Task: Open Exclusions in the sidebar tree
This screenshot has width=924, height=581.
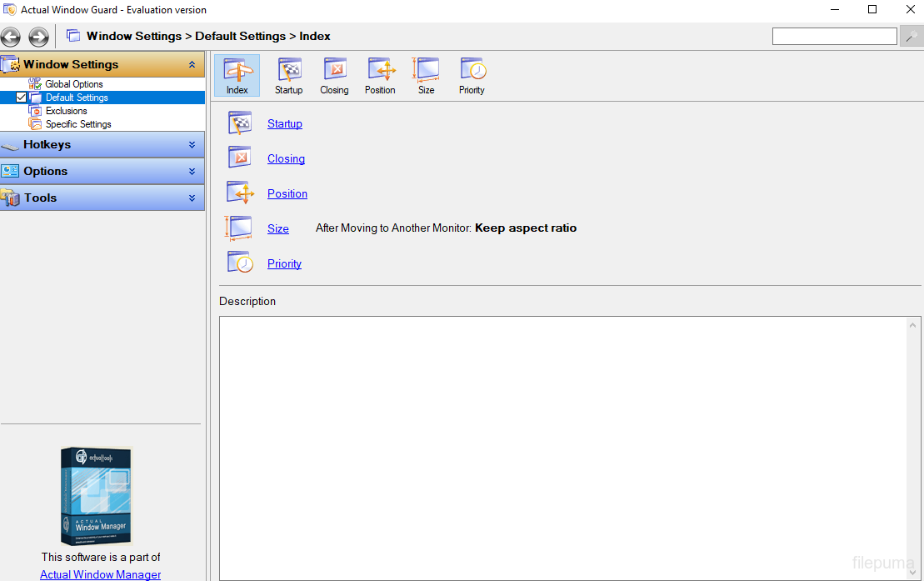Action: point(67,111)
